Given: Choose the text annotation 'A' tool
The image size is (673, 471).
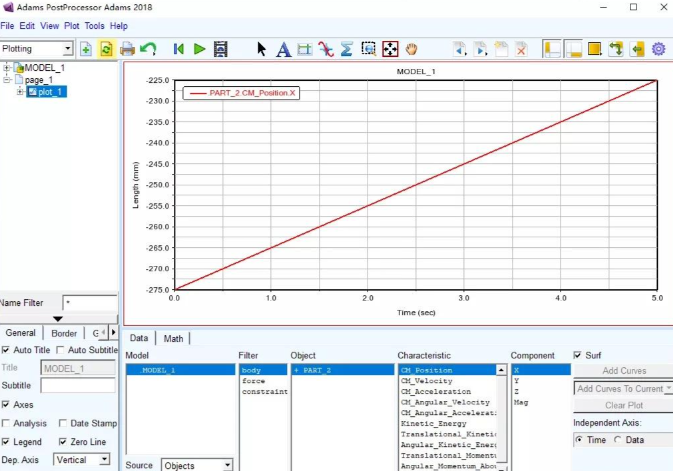Looking at the screenshot, I should coord(283,48).
